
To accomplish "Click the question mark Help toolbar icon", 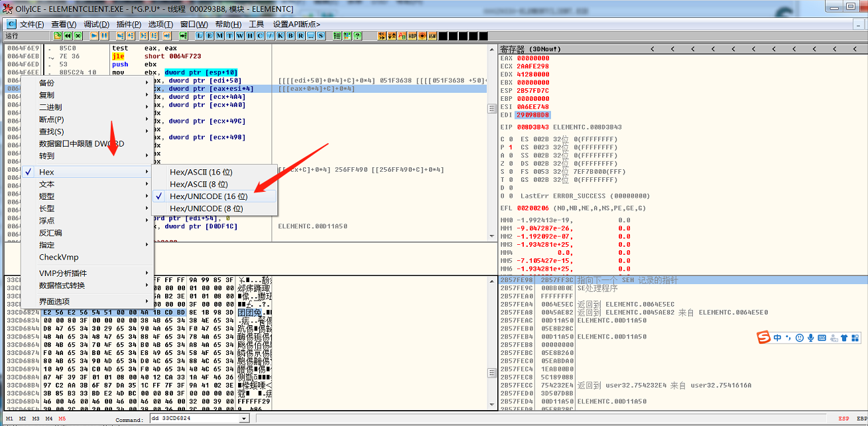I will [x=357, y=35].
